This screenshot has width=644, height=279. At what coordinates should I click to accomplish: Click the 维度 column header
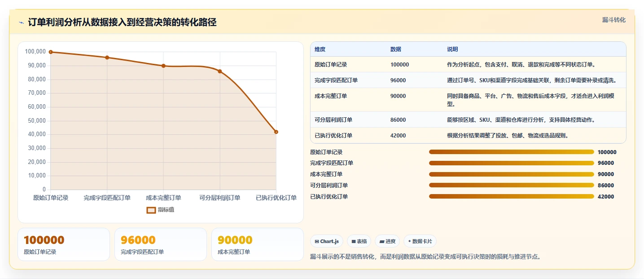320,49
